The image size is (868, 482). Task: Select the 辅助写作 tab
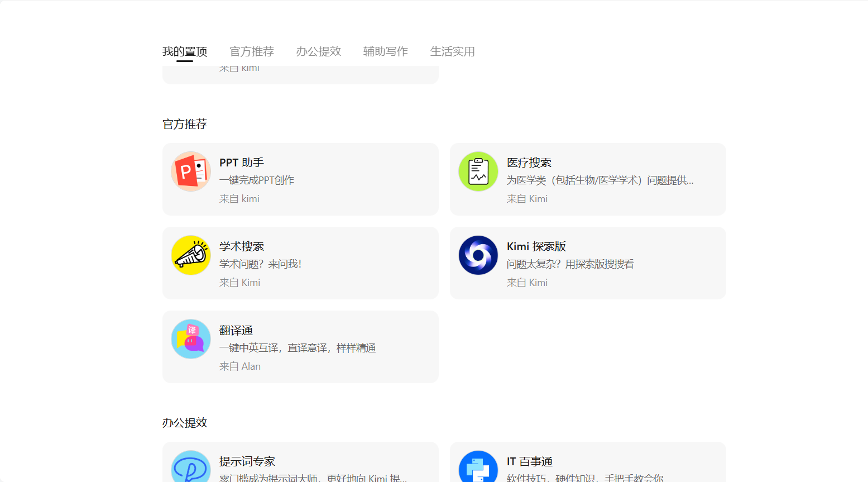(385, 51)
